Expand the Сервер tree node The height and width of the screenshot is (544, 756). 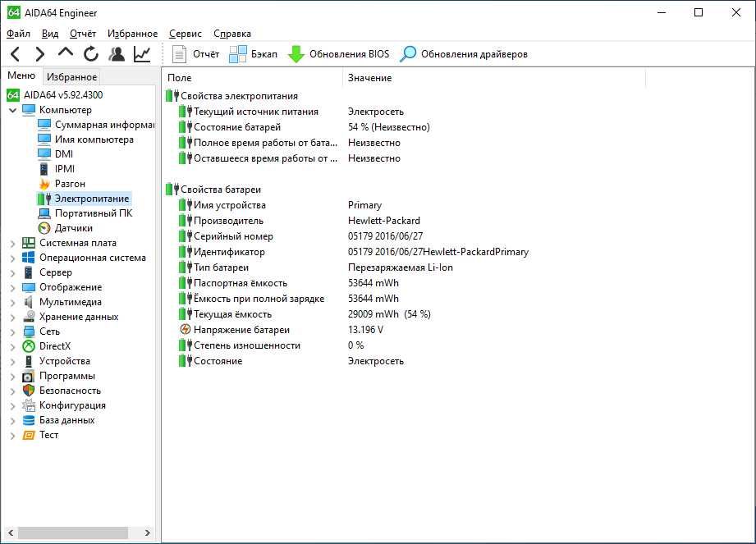pos(13,272)
